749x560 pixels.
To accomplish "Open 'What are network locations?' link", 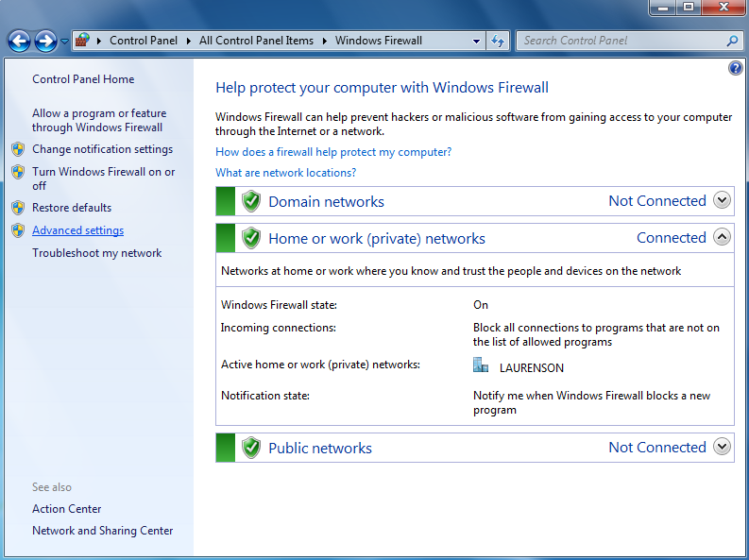I will coord(285,173).
